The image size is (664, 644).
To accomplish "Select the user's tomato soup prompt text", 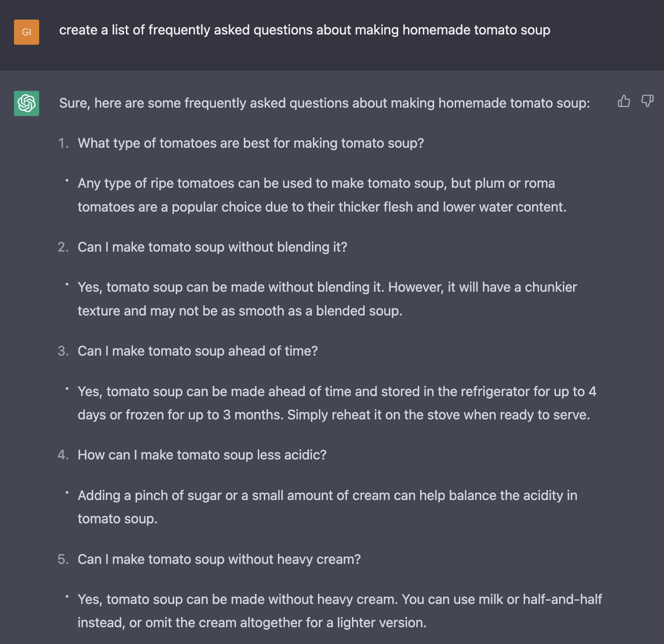I will pyautogui.click(x=304, y=30).
